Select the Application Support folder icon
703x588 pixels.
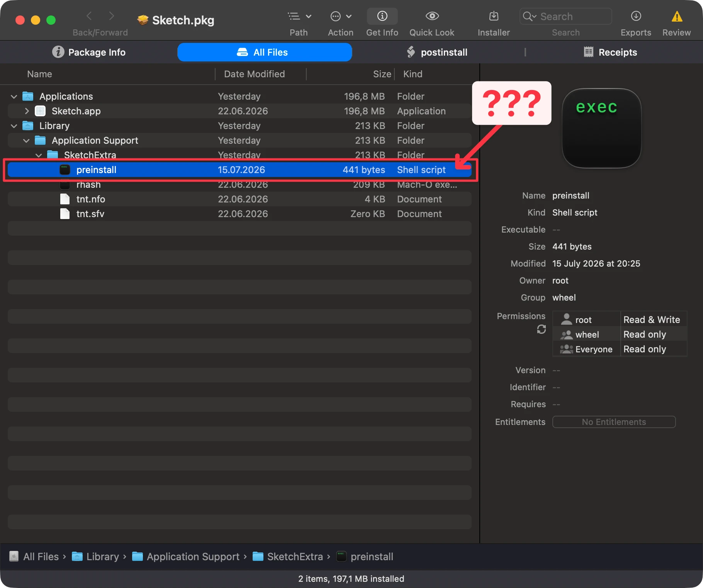tap(40, 140)
